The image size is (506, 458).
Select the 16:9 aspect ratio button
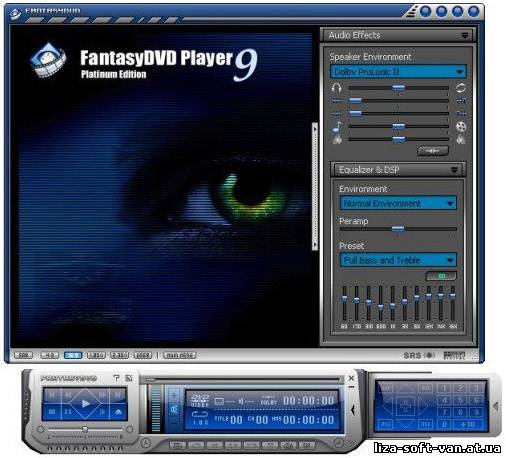click(73, 355)
